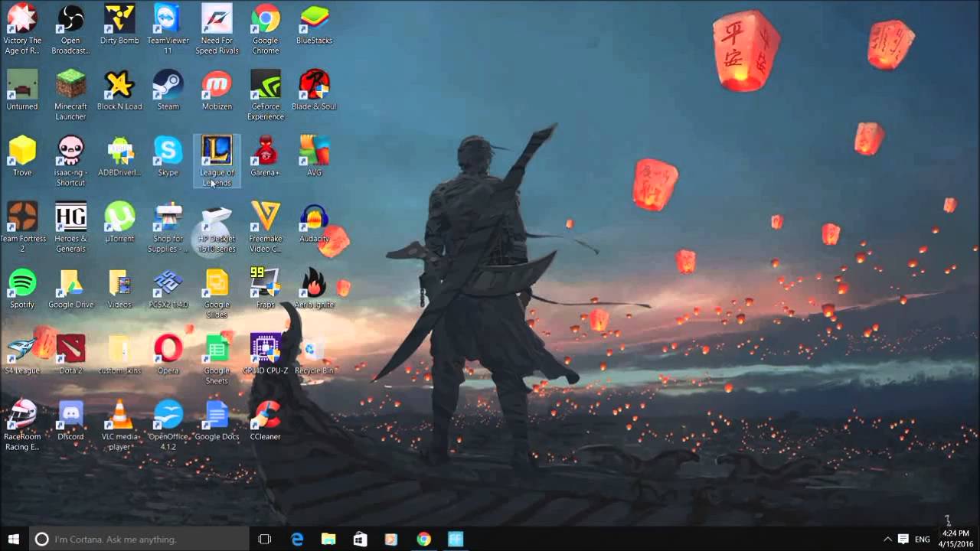This screenshot has height=551, width=980.
Task: Select the Dirty Bomb desktop icon
Action: [119, 24]
